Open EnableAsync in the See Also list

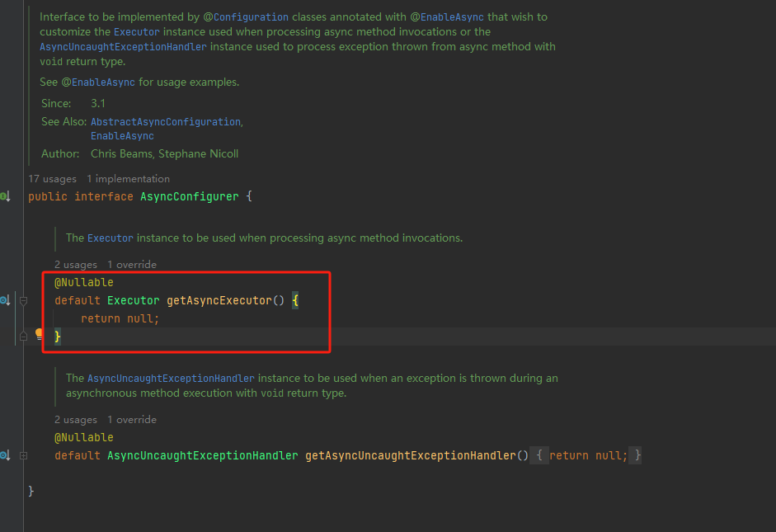coord(122,136)
